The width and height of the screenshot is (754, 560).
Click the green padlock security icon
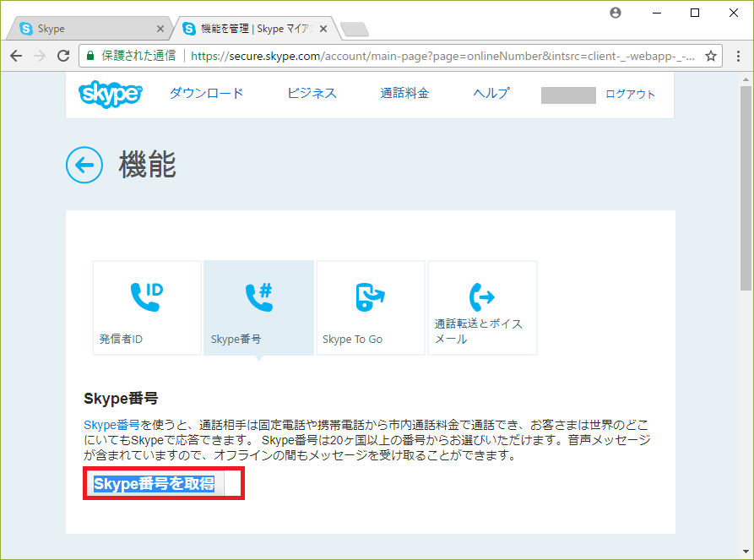(90, 56)
